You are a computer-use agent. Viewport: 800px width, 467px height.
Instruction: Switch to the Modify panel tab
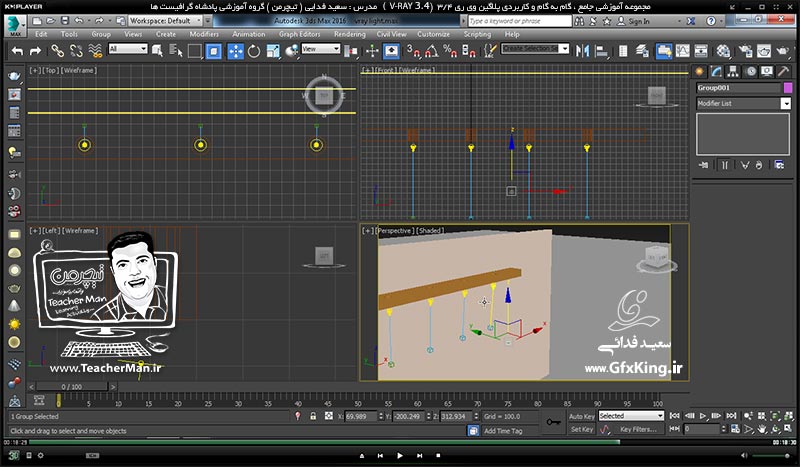pos(716,71)
